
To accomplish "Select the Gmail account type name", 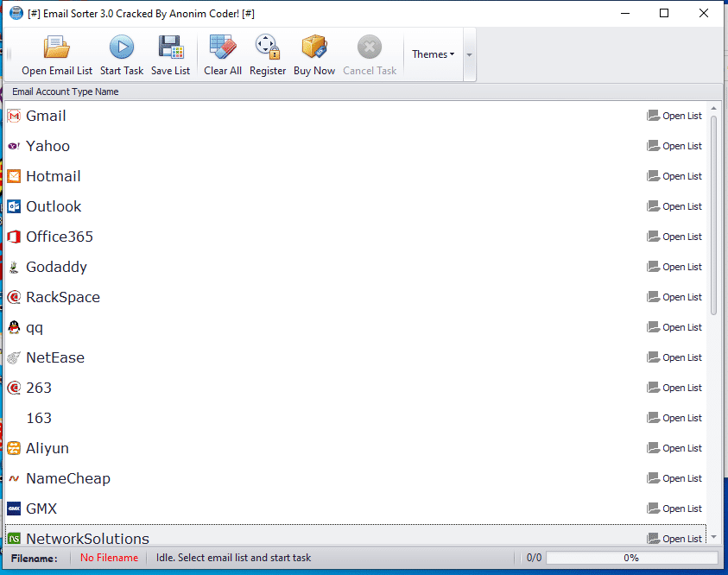I will click(46, 116).
